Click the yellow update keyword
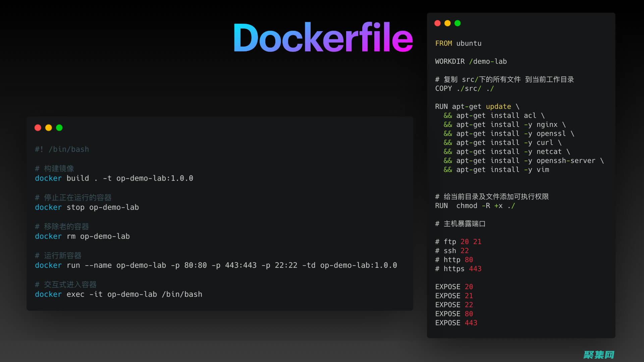The height and width of the screenshot is (362, 644). click(498, 107)
